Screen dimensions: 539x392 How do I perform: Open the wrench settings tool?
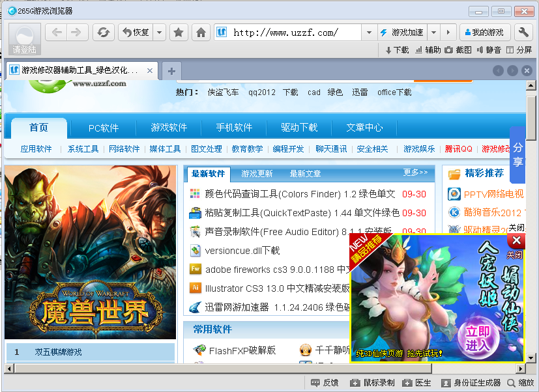point(523,33)
